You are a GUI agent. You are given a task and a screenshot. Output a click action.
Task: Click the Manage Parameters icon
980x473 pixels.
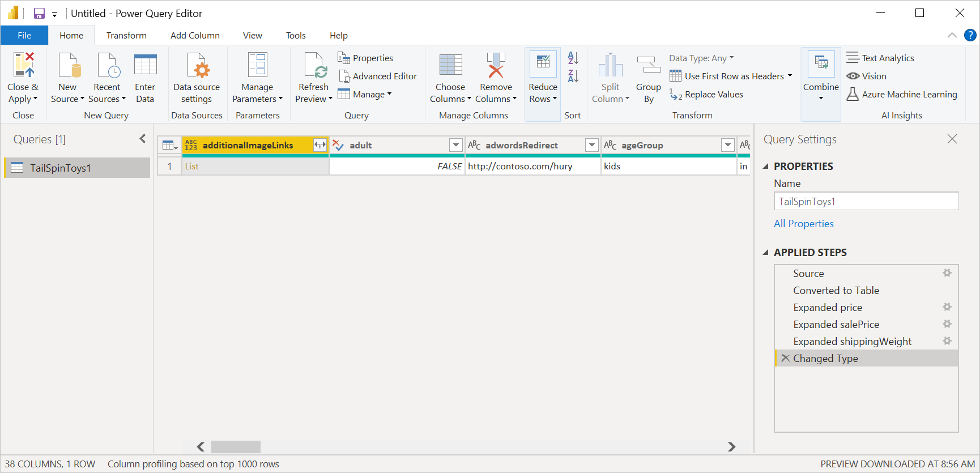click(x=257, y=65)
